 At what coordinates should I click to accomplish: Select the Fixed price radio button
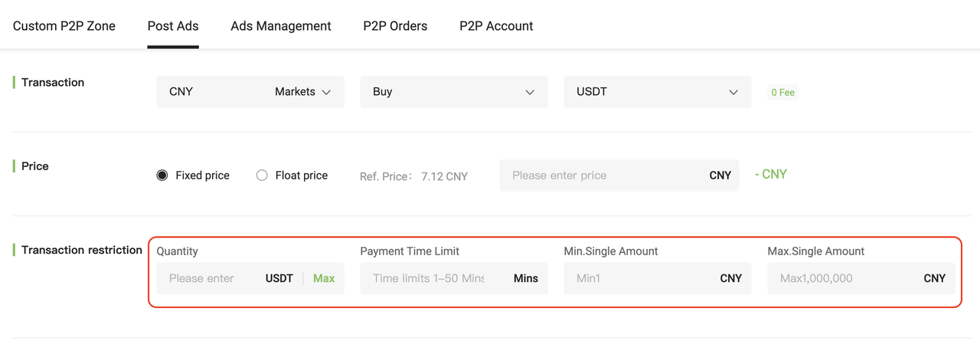[x=162, y=176]
